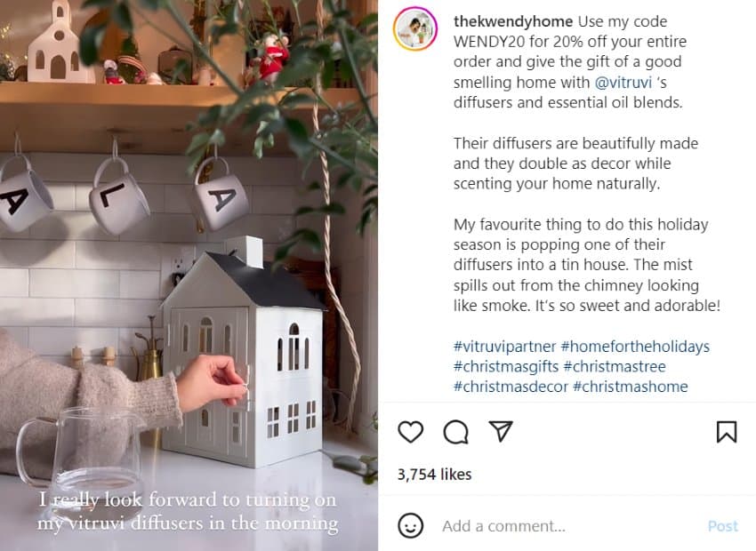756x551 pixels.
Task: Share post with paper plane icon
Action: tap(501, 431)
